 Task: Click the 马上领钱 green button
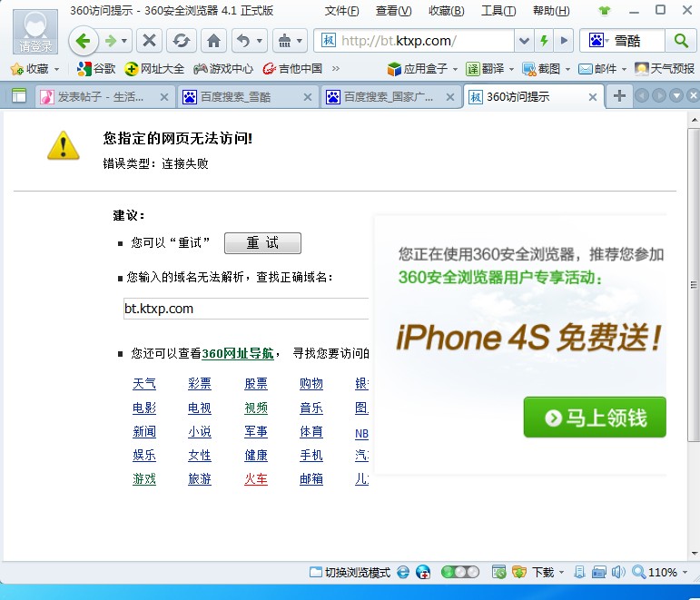(x=595, y=418)
